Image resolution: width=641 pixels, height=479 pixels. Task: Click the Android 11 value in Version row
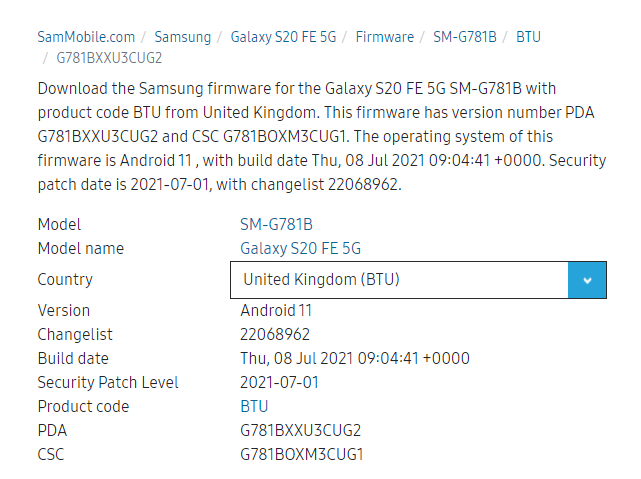tap(276, 310)
